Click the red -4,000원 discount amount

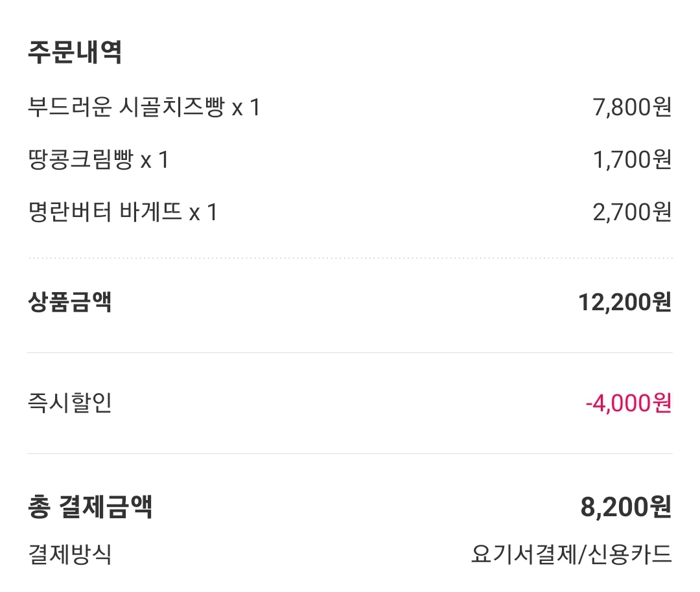(627, 403)
